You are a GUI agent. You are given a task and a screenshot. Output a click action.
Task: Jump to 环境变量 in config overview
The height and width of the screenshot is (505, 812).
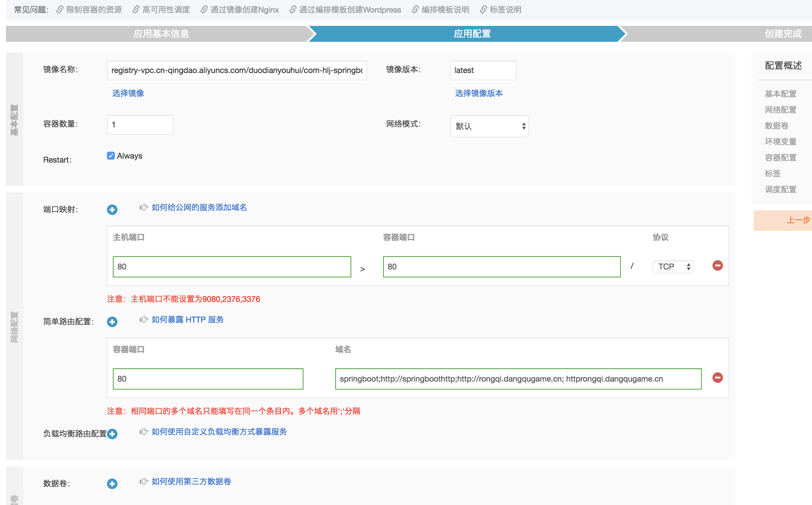pos(780,142)
